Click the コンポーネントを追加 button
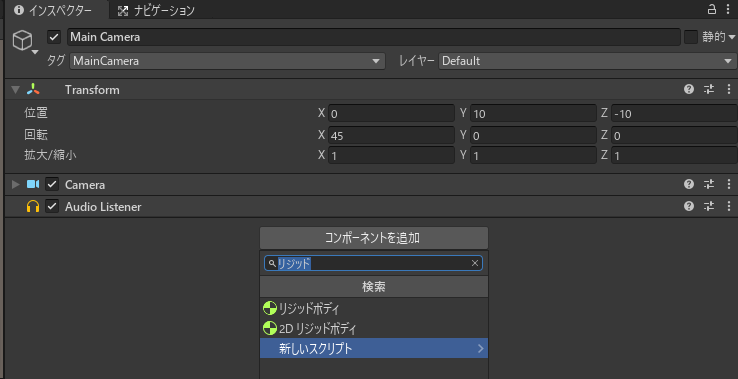 tap(374, 238)
